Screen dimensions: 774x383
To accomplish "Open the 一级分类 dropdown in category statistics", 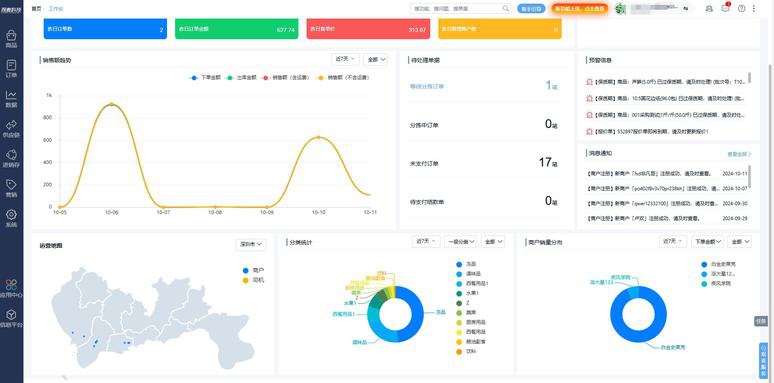I will point(461,241).
